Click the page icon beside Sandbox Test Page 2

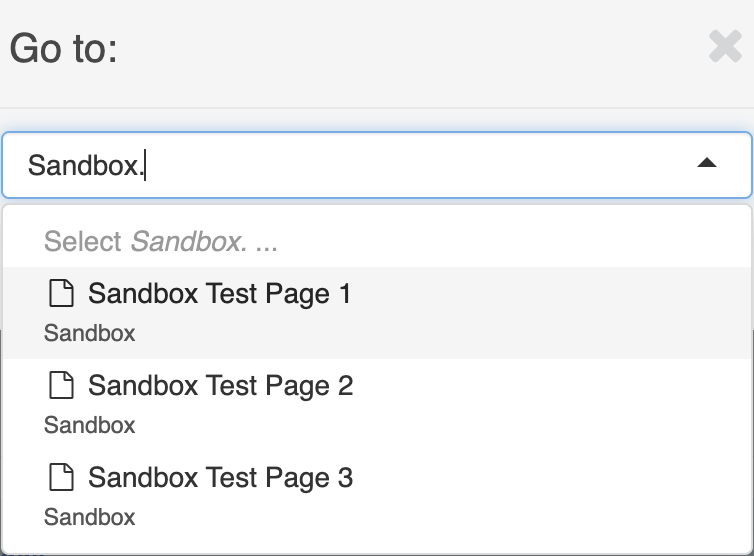pyautogui.click(x=62, y=386)
